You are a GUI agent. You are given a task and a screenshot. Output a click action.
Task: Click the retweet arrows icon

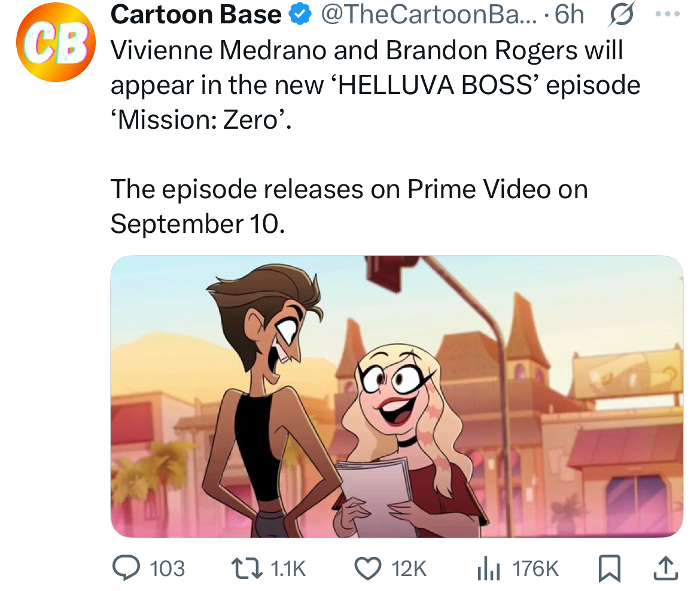tap(247, 569)
